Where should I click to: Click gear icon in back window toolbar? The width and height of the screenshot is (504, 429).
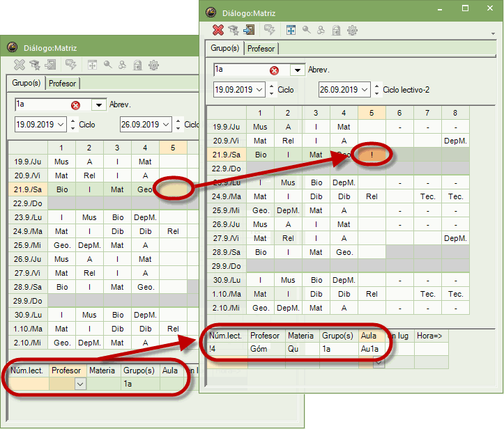[x=153, y=65]
